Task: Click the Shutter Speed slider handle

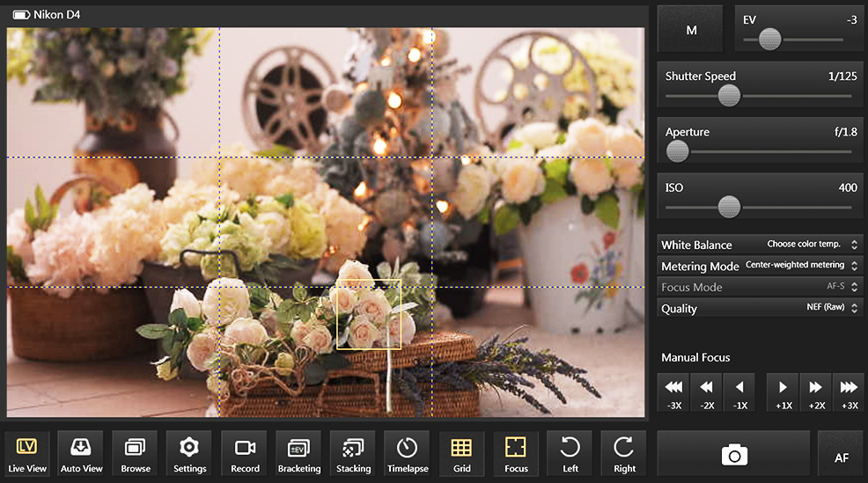Action: click(729, 96)
